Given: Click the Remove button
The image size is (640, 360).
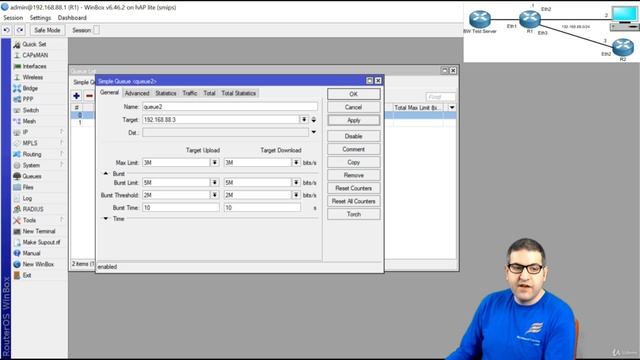Looking at the screenshot, I should (353, 175).
